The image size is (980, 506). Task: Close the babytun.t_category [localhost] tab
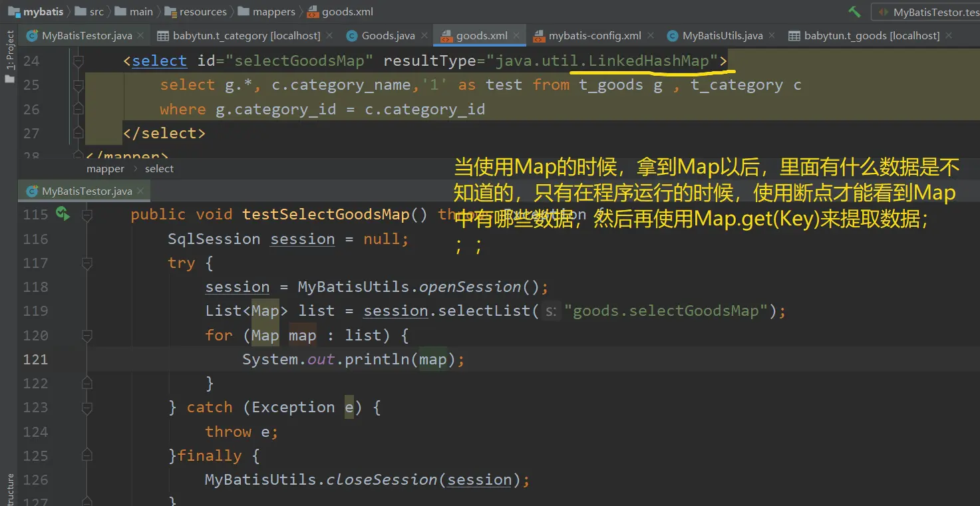click(329, 36)
